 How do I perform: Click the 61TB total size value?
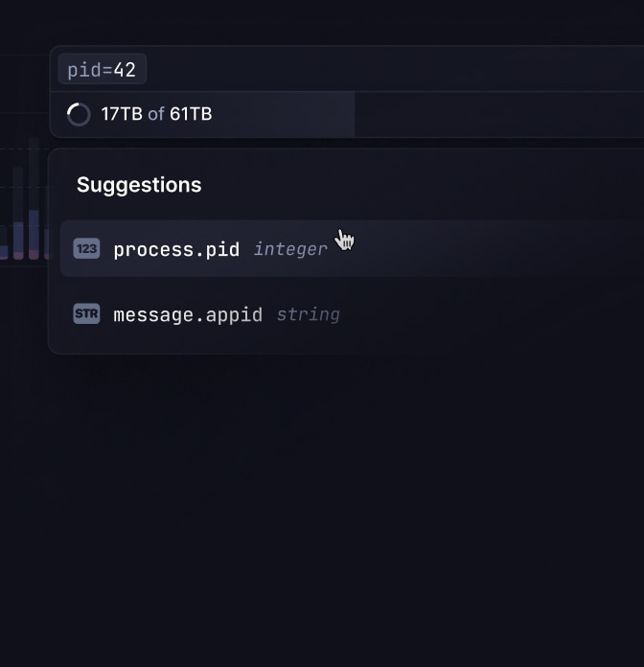(191, 114)
